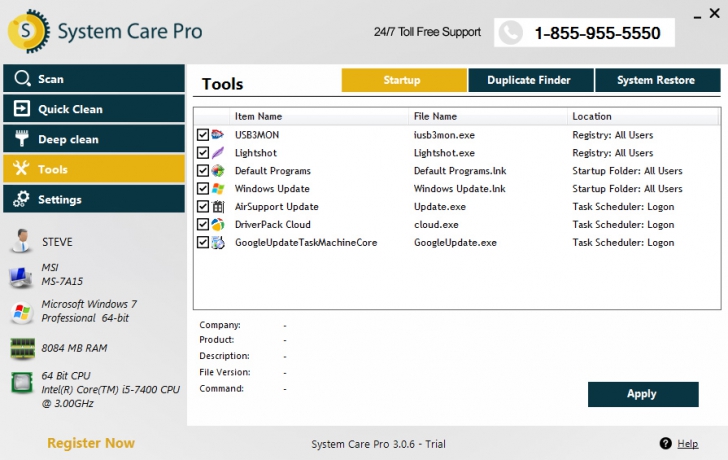Viewport: 728px width, 460px height.
Task: Click the Settings gears icon
Action: tap(21, 199)
